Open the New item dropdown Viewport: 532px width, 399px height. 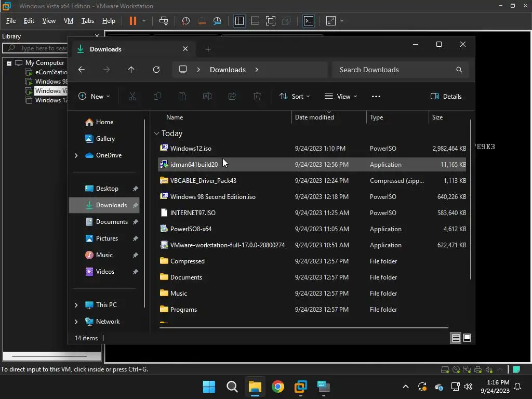coord(94,96)
